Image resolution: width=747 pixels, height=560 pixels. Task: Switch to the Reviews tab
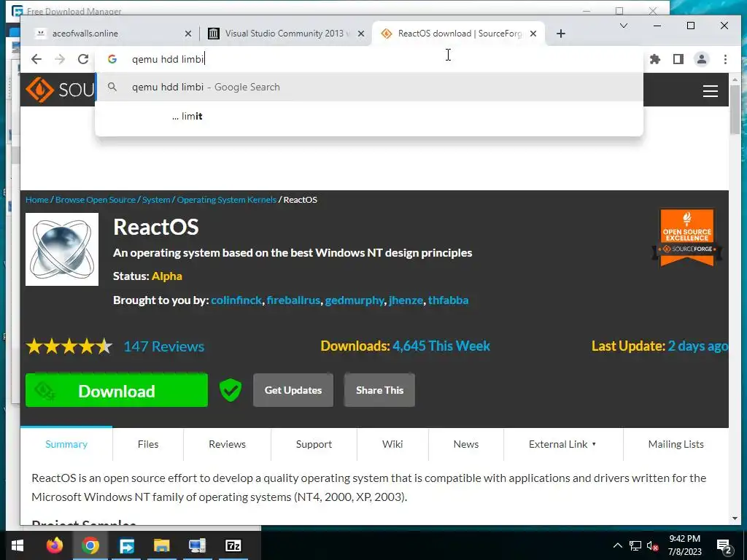[228, 444]
